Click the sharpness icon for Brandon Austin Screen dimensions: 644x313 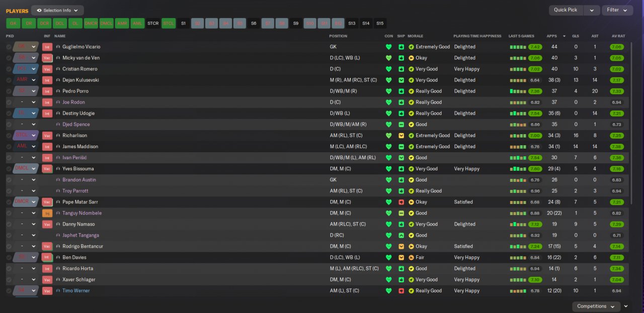coord(401,180)
